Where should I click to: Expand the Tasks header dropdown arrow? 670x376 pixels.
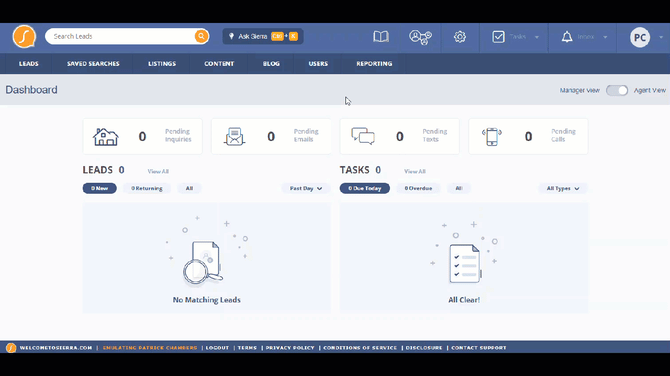pos(537,37)
